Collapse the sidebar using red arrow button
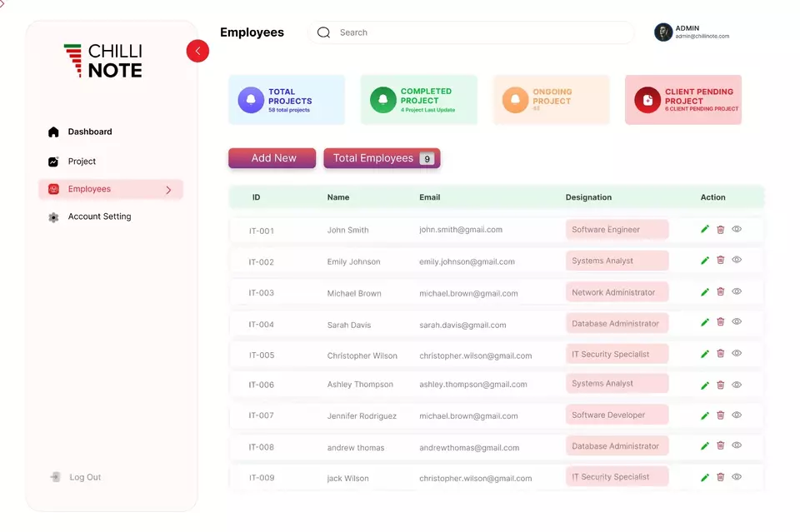Image resolution: width=800 pixels, height=532 pixels. point(197,51)
